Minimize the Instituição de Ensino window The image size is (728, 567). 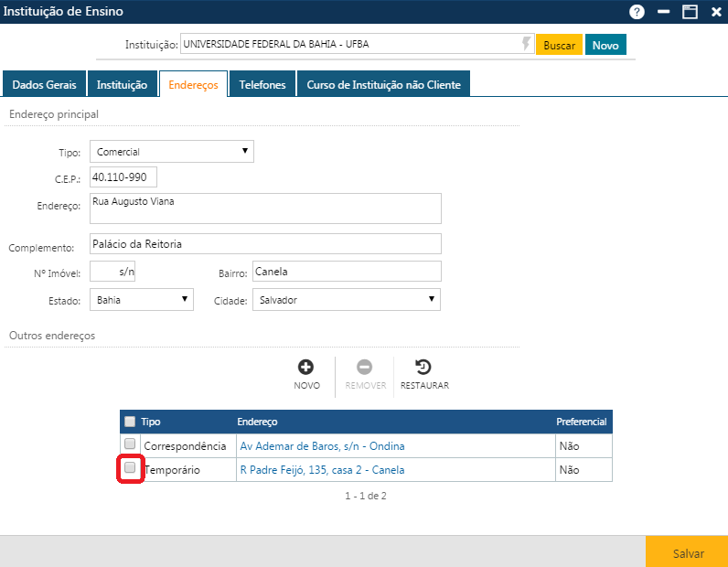pyautogui.click(x=663, y=12)
